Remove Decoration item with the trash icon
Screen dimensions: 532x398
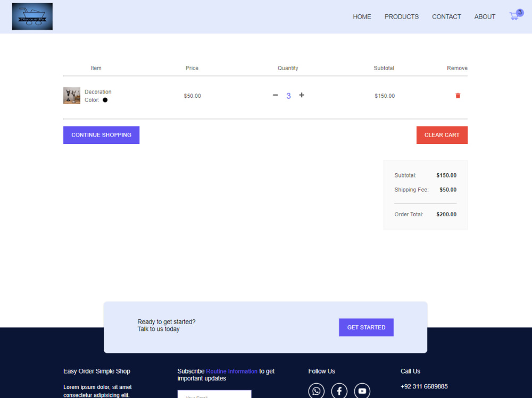click(x=458, y=96)
